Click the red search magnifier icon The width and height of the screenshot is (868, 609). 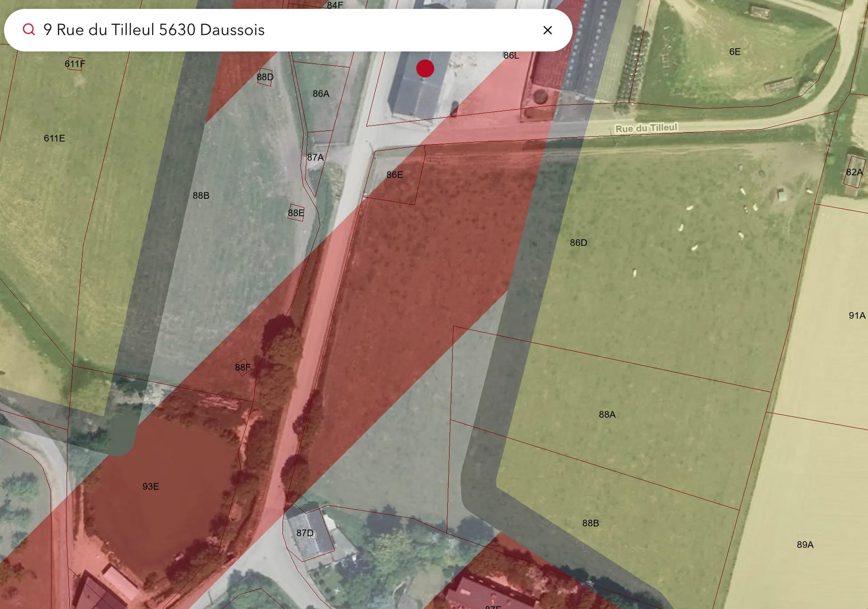click(29, 30)
